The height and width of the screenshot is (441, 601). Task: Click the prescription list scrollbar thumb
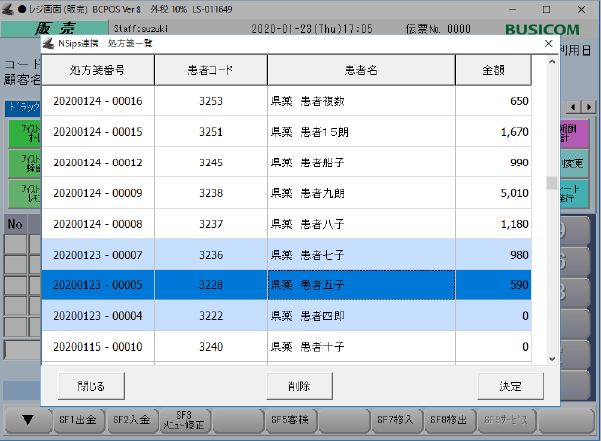point(550,183)
